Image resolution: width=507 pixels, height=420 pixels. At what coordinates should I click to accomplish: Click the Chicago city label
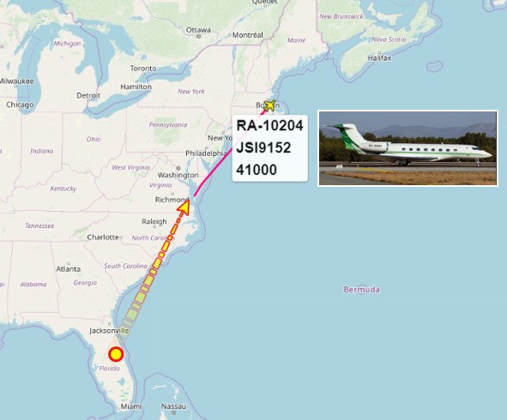(x=20, y=105)
